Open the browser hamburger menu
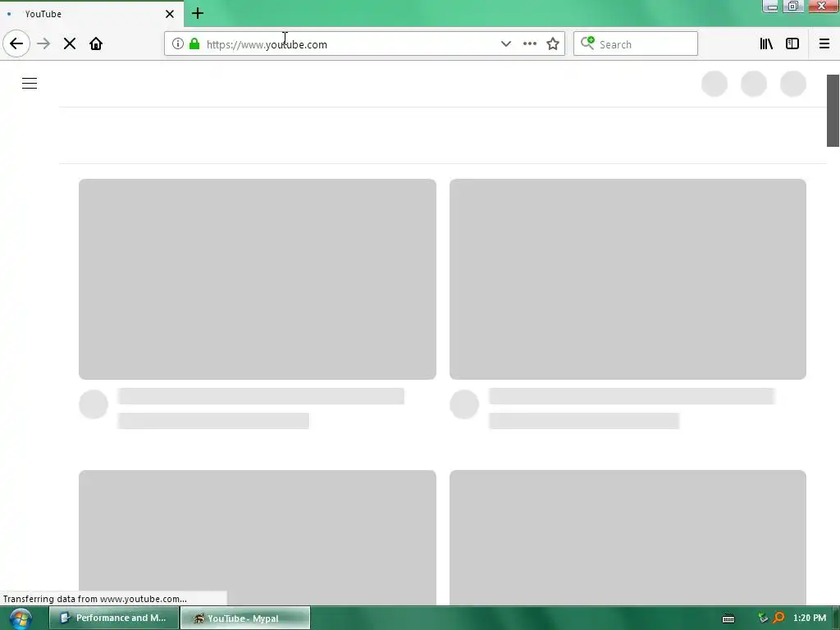 point(824,44)
